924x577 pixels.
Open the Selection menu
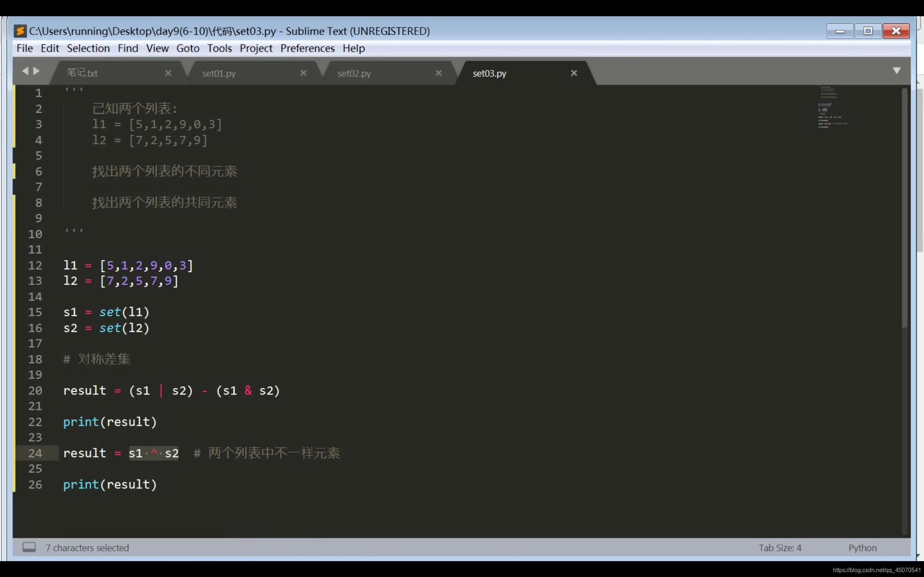(x=88, y=48)
